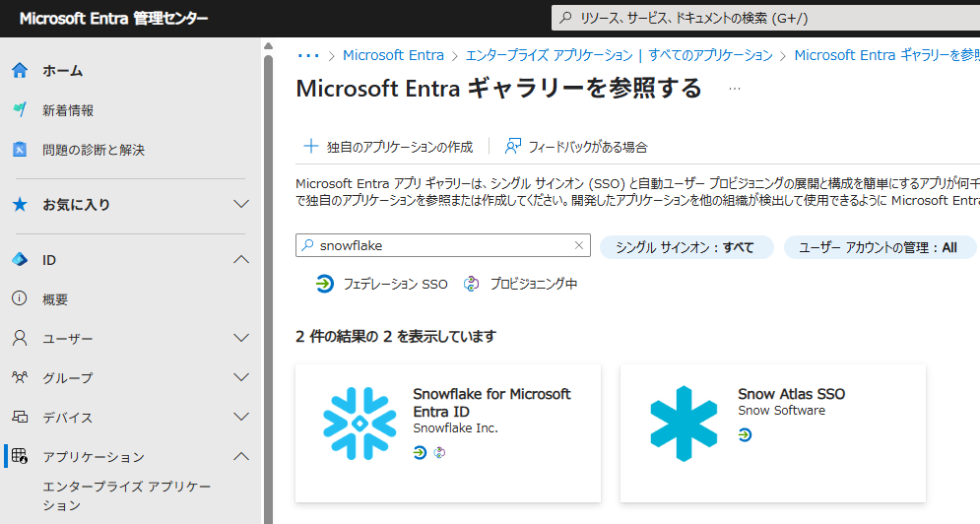Open Snowflake for Microsoft Entra ID title
Viewport: 980px width, 524px height.
click(491, 403)
